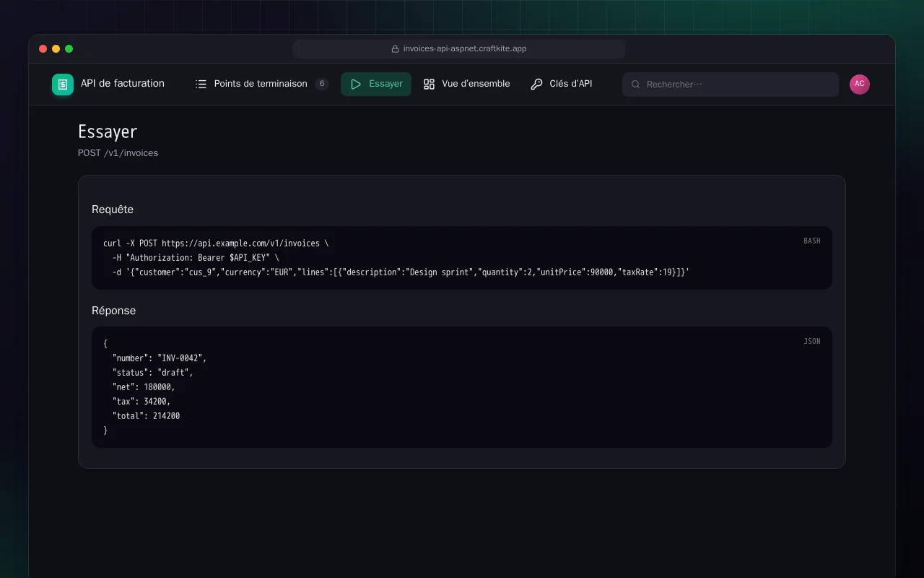The image size is (924, 578).
Task: Switch to Vue d'ensemble tab
Action: (x=466, y=84)
